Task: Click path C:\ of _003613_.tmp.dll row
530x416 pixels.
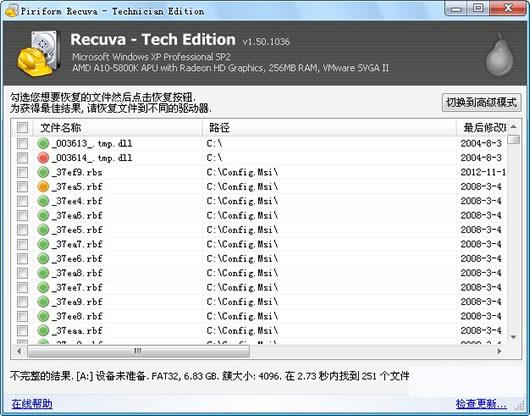Action: point(214,143)
